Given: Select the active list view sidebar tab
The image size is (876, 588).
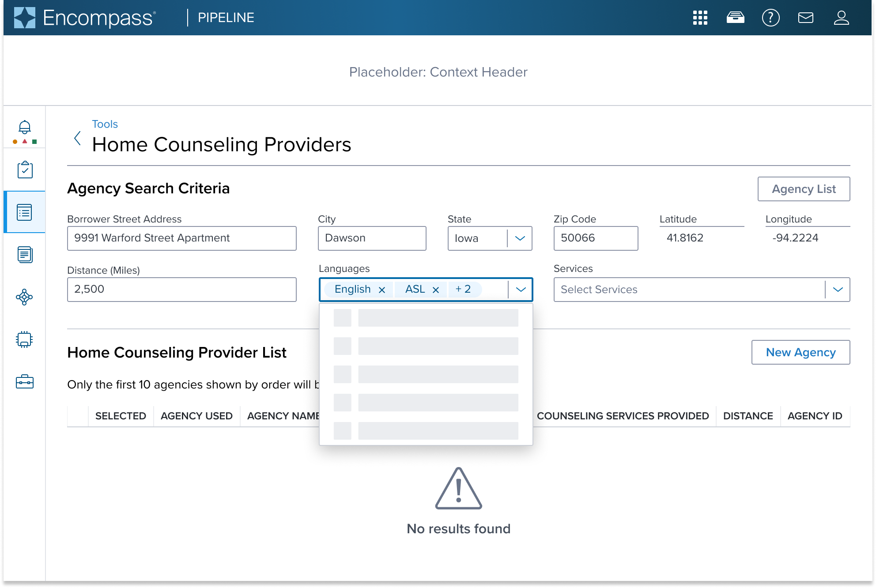Looking at the screenshot, I should (25, 212).
